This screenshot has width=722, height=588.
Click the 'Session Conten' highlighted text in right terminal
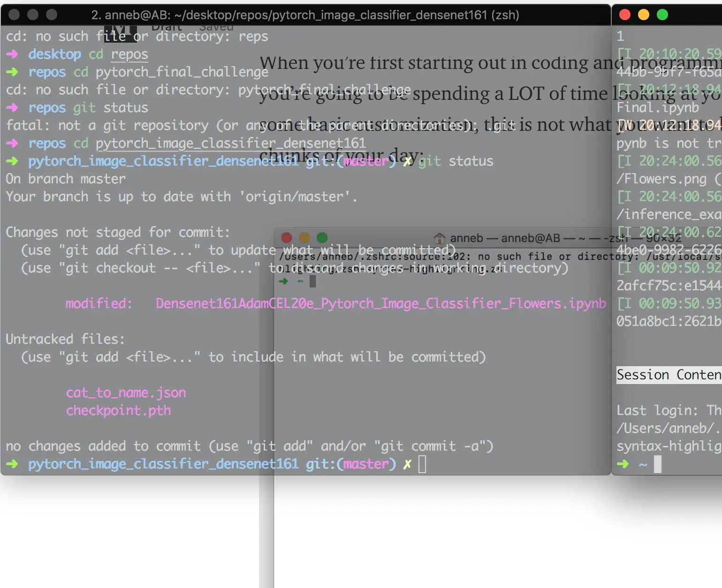669,375
